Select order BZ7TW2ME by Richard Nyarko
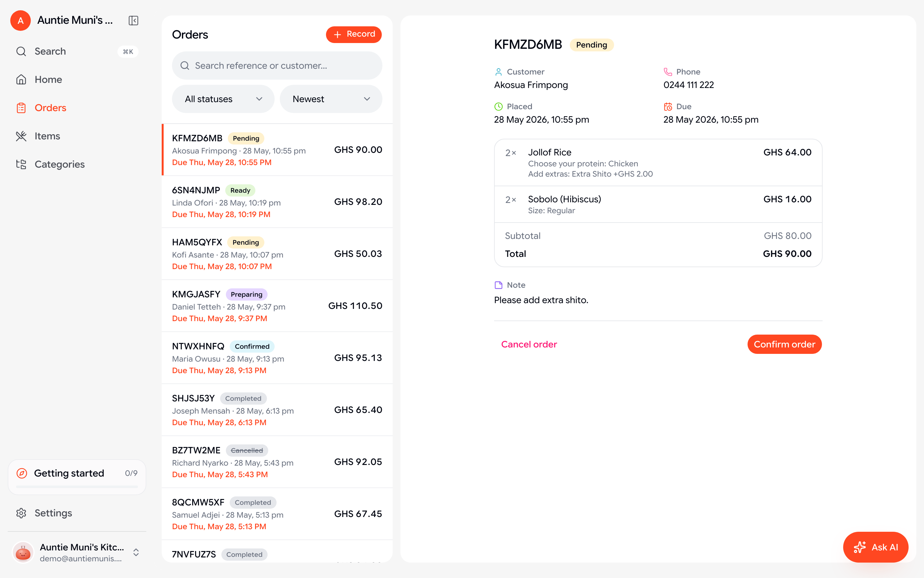 277,462
